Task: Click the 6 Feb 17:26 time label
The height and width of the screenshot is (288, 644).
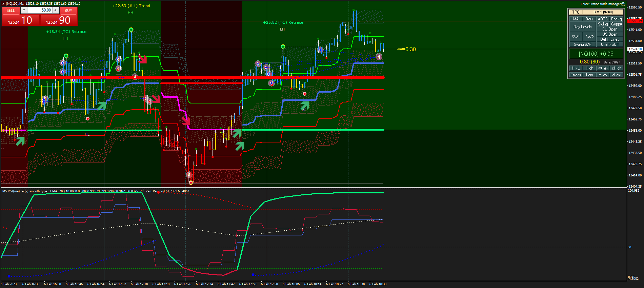Action: click(x=183, y=284)
